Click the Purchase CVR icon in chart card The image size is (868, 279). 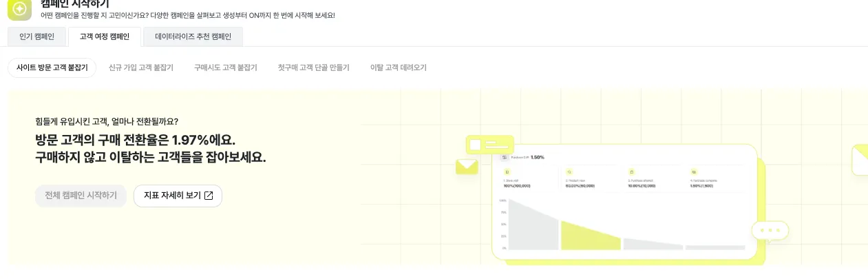504,157
